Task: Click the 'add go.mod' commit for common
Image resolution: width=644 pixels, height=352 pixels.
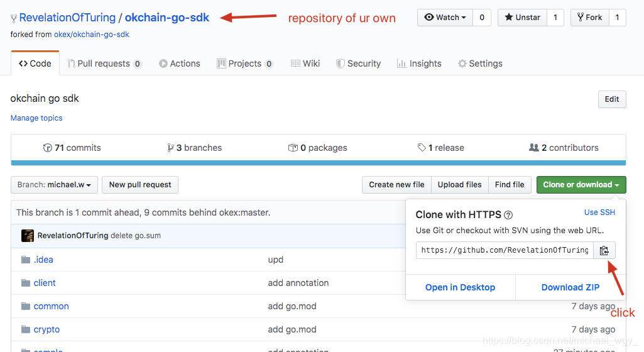Action: [x=292, y=306]
